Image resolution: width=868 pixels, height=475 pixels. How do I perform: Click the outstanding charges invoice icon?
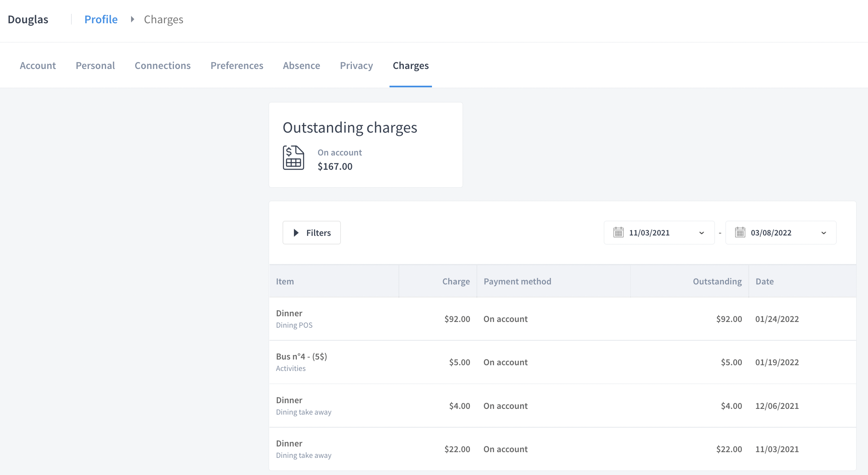point(293,158)
